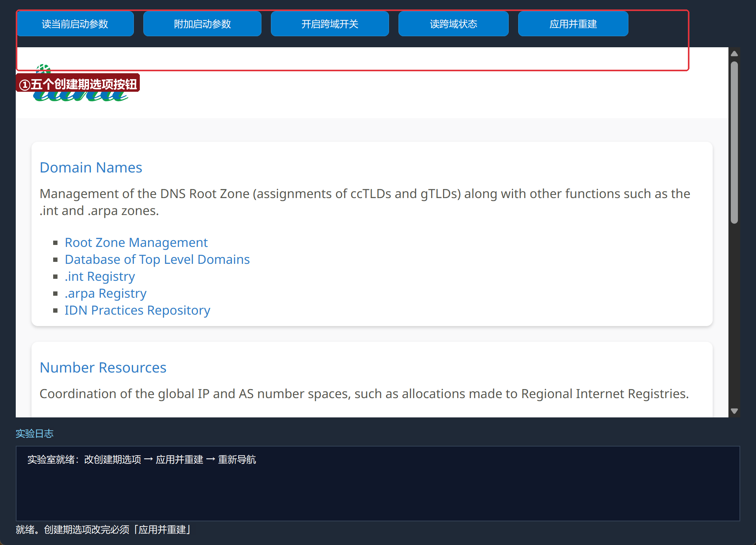The width and height of the screenshot is (756, 545).
Task: Click the paragraph about global IP coordination
Action: pyautogui.click(x=364, y=394)
